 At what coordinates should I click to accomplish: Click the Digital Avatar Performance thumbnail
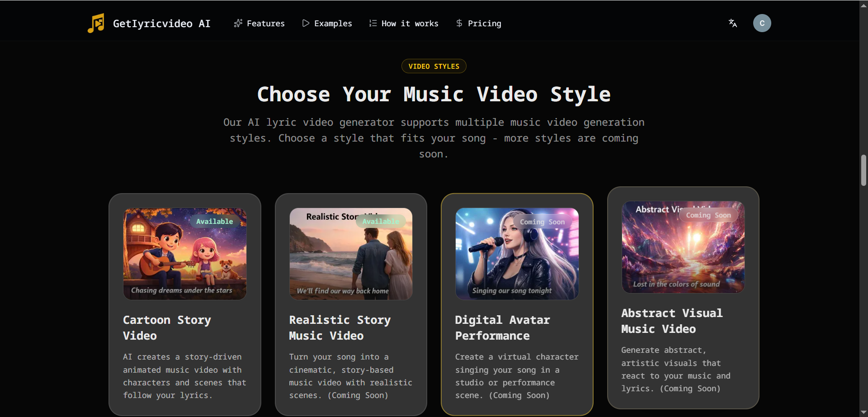point(516,253)
